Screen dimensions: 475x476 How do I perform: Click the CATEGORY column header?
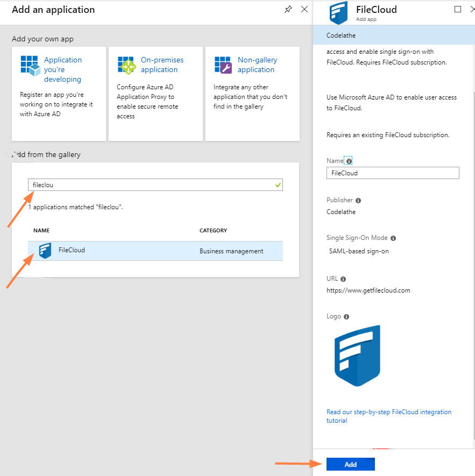(213, 230)
